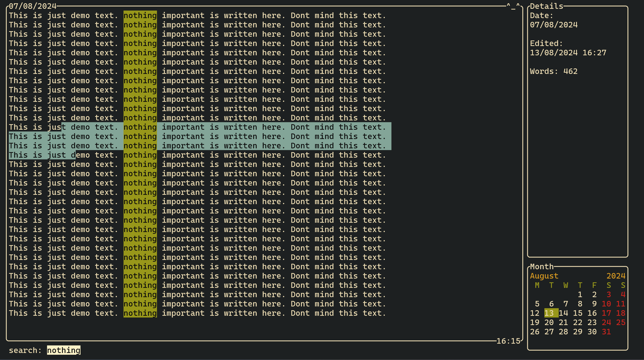The height and width of the screenshot is (360, 644).
Task: Click the edited timestamp 13/08/2024 16:27
Action: pyautogui.click(x=568, y=53)
